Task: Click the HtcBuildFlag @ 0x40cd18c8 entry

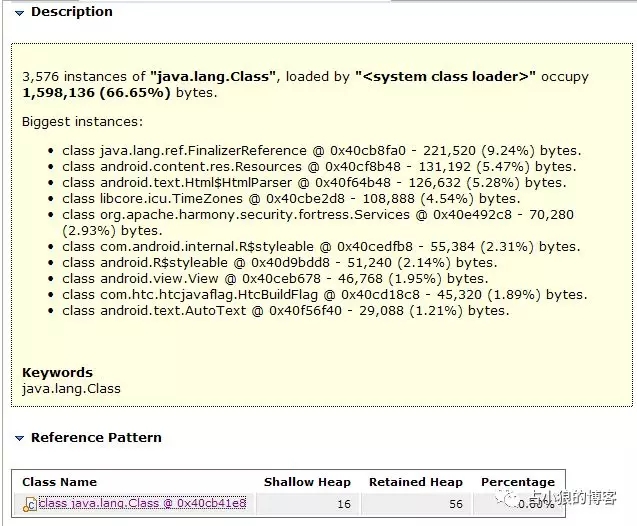Action: 325,294
